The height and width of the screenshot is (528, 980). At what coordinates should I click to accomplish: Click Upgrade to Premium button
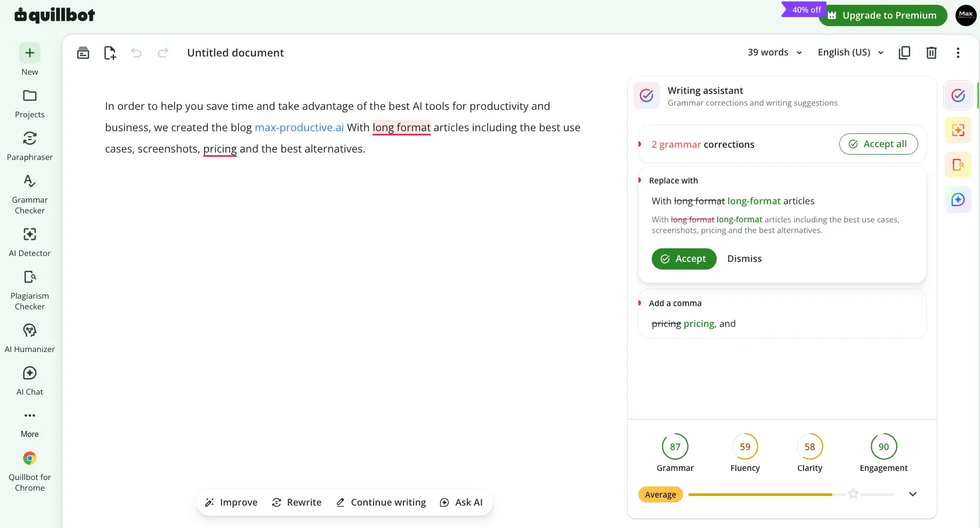(883, 15)
